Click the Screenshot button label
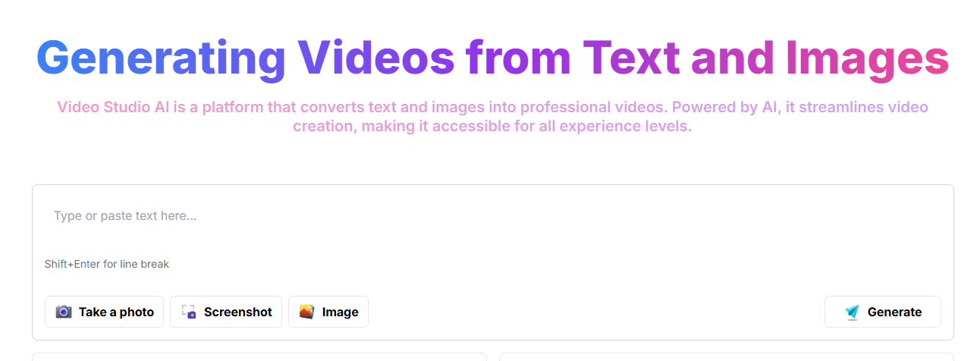 [x=238, y=312]
